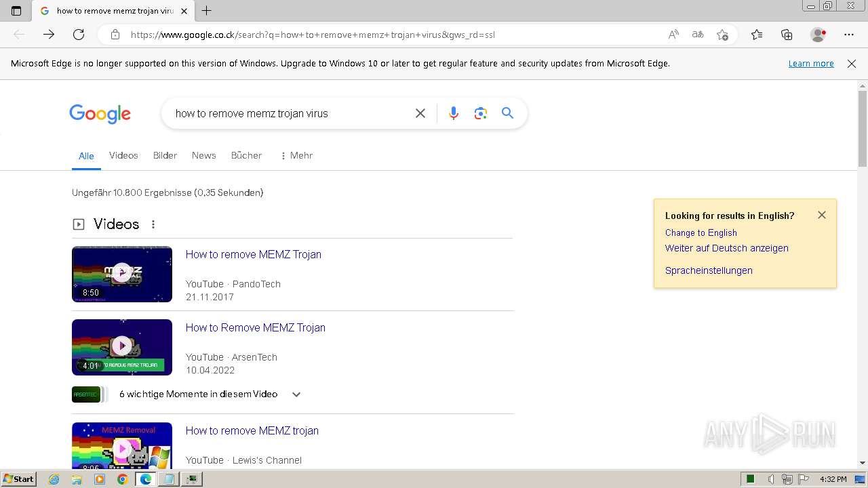Search by image with Google Lens
Image resolution: width=868 pixels, height=488 pixels.
(481, 113)
